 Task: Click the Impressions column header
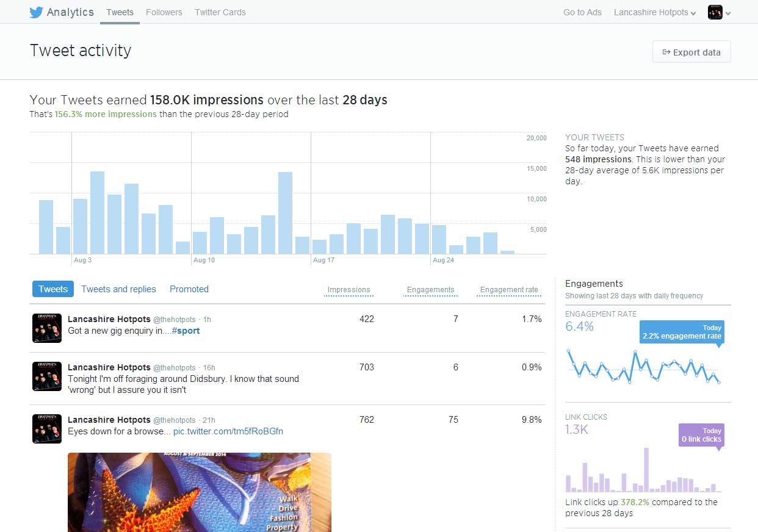pos(348,290)
